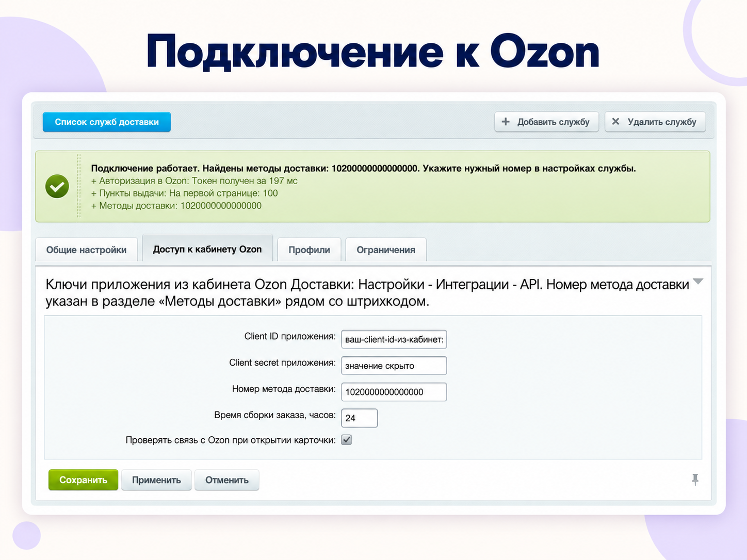Click the 'Client ID приложения:' label
747x560 pixels.
coord(290,336)
